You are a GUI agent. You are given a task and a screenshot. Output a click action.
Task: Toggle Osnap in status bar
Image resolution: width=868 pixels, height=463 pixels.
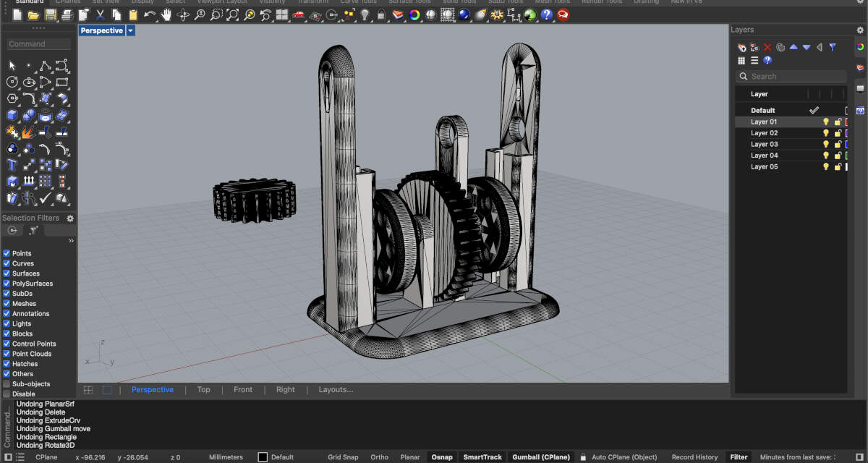pos(442,457)
